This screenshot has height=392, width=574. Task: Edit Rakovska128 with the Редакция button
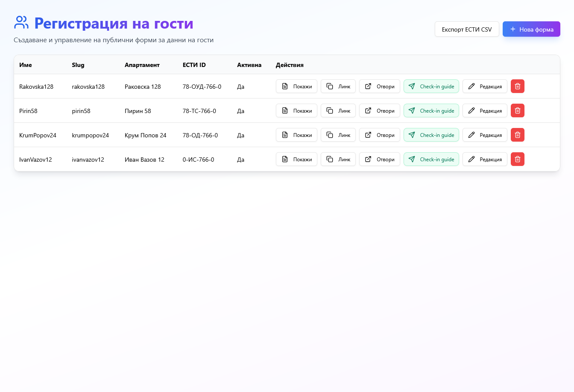(x=485, y=86)
